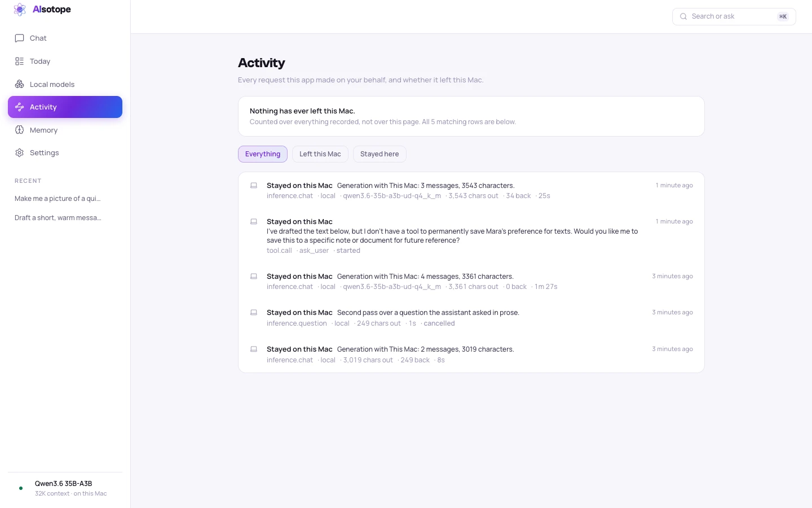Click the Settings gear icon

pos(19,153)
